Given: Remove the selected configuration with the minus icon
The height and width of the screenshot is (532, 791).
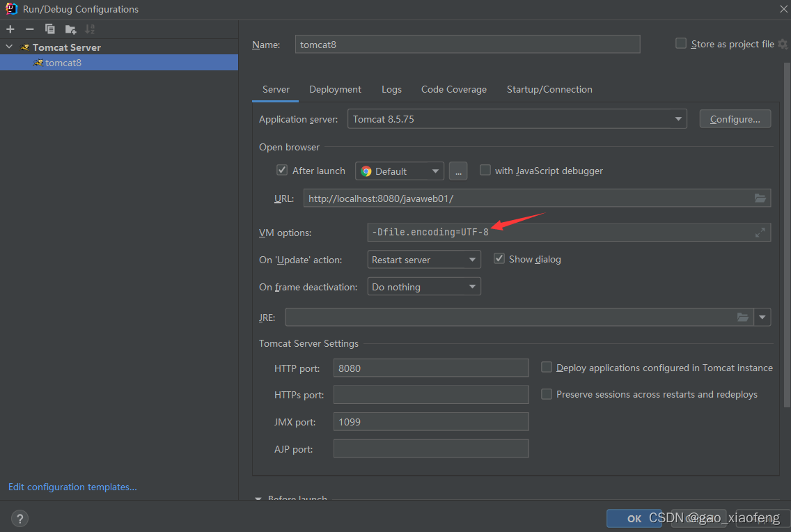Looking at the screenshot, I should pos(30,29).
